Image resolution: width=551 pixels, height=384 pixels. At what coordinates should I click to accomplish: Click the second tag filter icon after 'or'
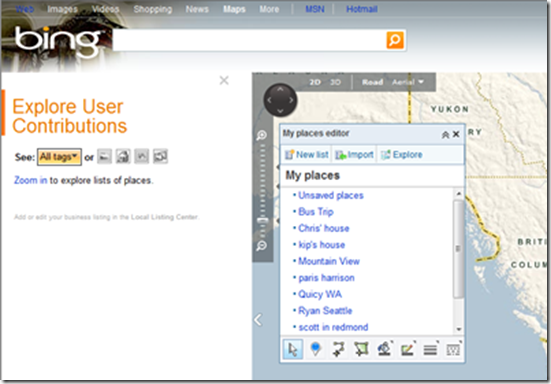[x=123, y=157]
